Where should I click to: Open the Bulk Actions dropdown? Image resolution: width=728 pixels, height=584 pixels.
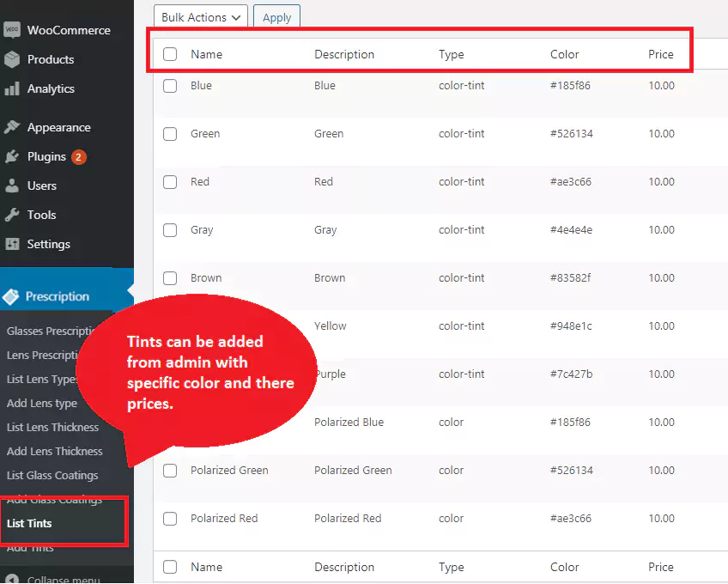click(201, 17)
